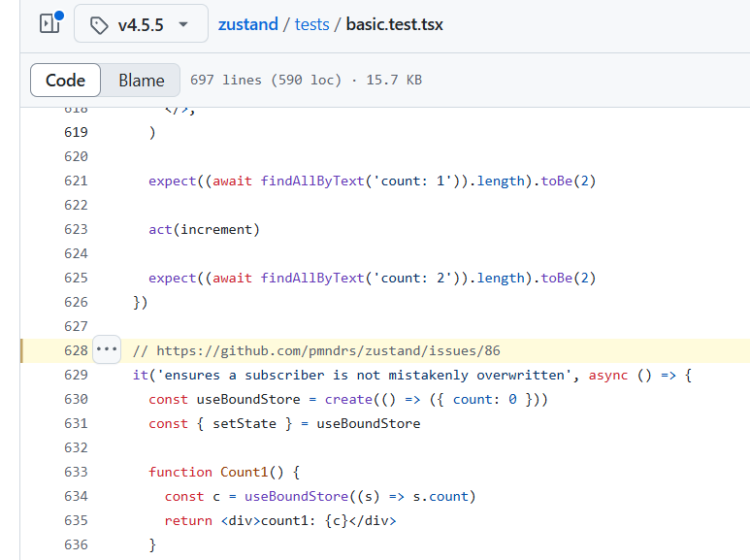Click 'return' keyword on line 635
The height and width of the screenshot is (560, 750).
tap(188, 521)
